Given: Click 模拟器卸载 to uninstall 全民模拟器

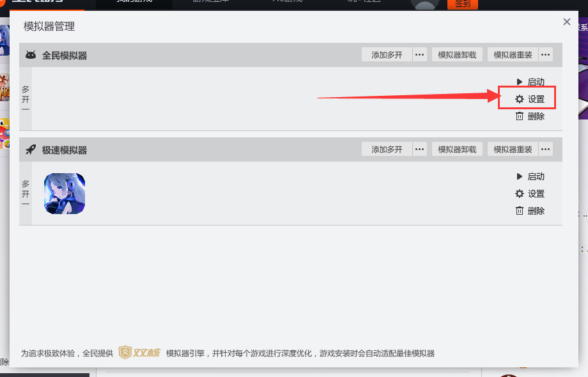Looking at the screenshot, I should (456, 54).
